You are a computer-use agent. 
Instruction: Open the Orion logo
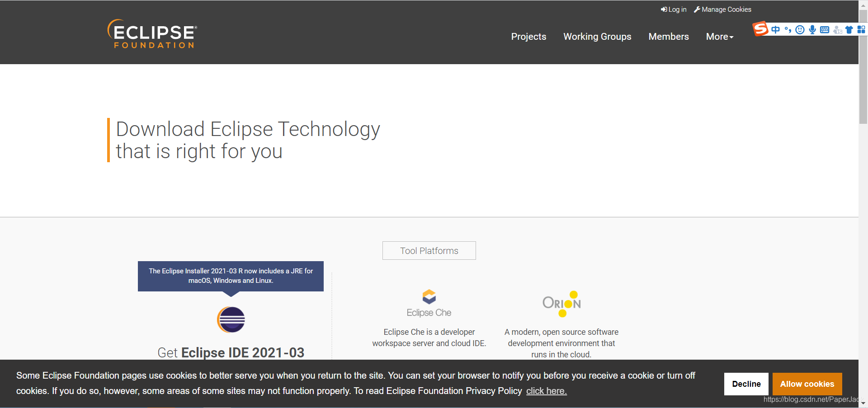pos(561,304)
